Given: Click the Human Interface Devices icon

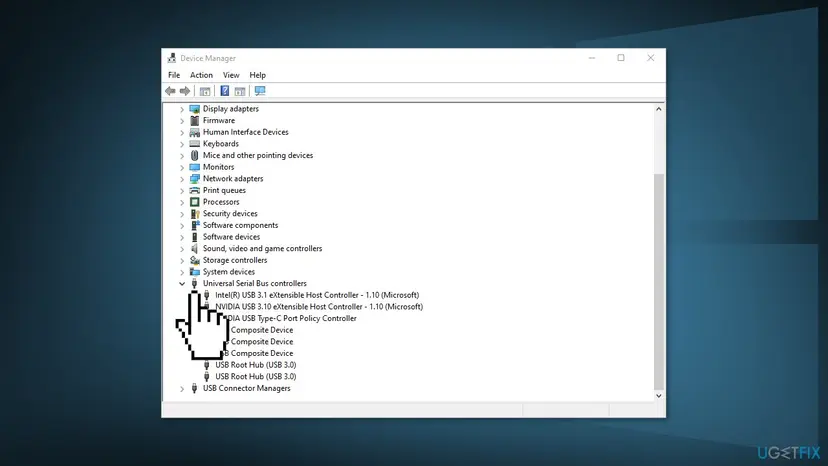Looking at the screenshot, I should 194,132.
